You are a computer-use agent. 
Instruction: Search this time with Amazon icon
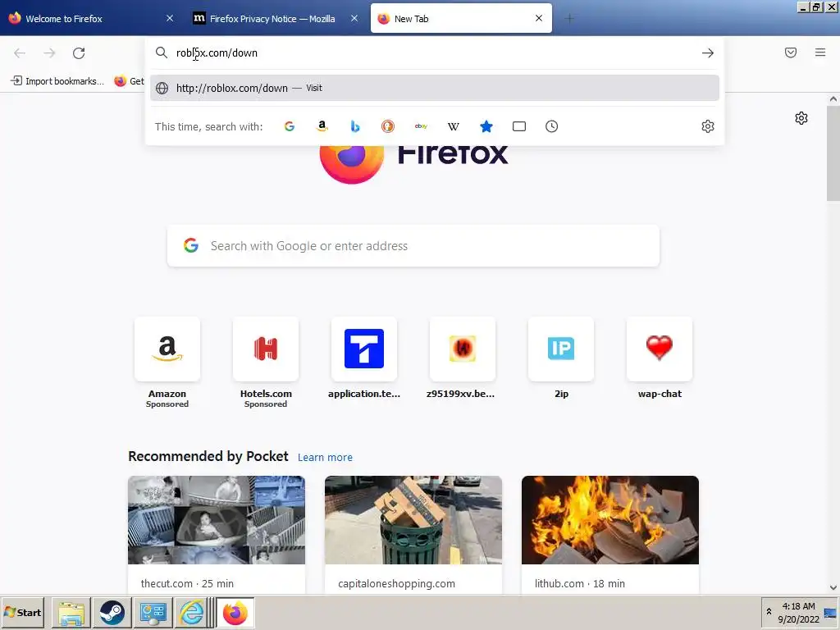[322, 126]
